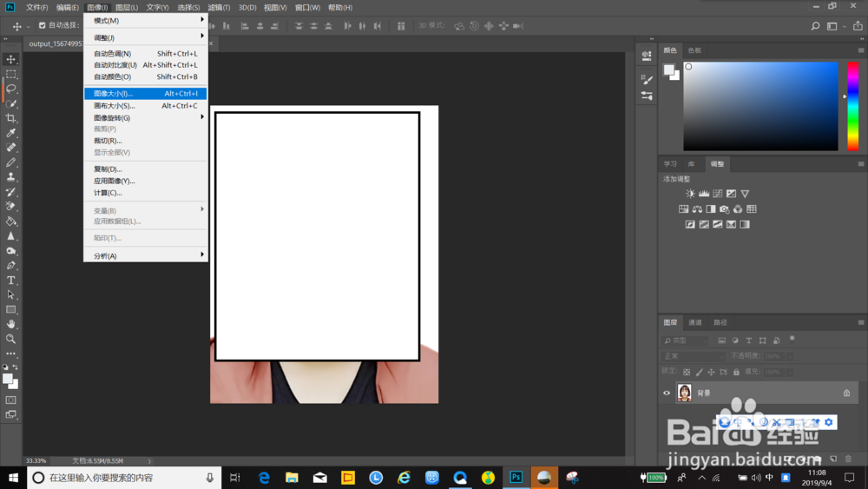Screen dimensions: 868x489
Task: Reset default foreground and background colors
Action: pos(5,367)
